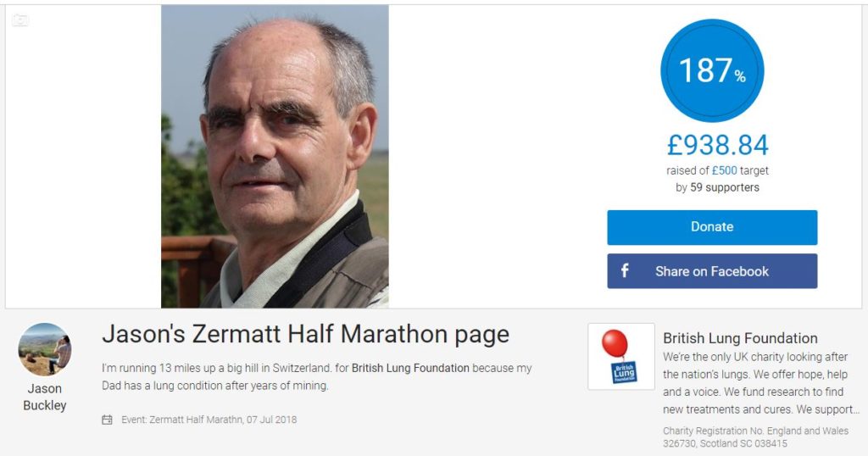Select the page title heading

coord(305,334)
